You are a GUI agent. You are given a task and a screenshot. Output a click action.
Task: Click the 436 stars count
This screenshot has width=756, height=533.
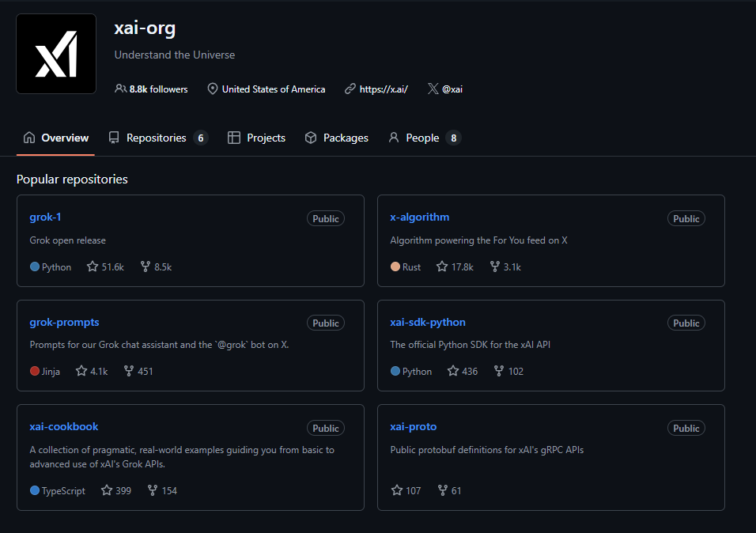(x=470, y=372)
